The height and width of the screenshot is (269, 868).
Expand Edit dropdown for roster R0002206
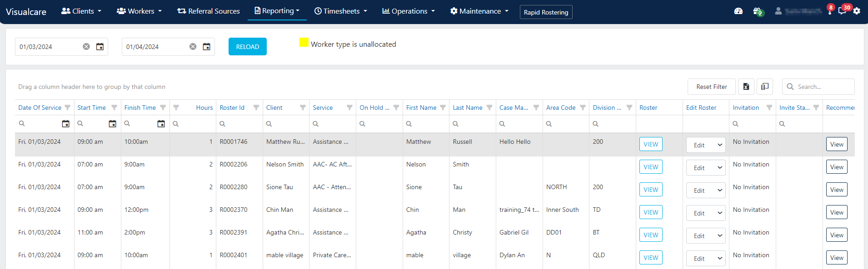coord(706,168)
